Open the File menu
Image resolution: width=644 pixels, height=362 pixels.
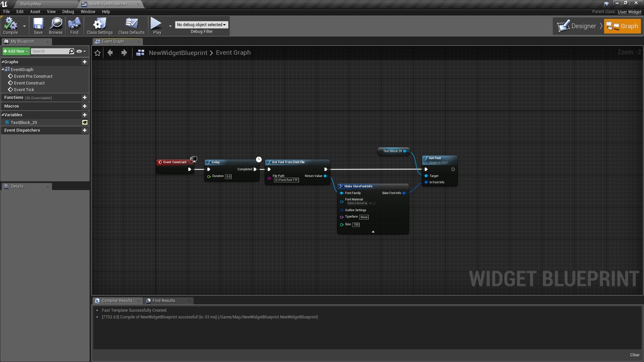[x=7, y=12]
